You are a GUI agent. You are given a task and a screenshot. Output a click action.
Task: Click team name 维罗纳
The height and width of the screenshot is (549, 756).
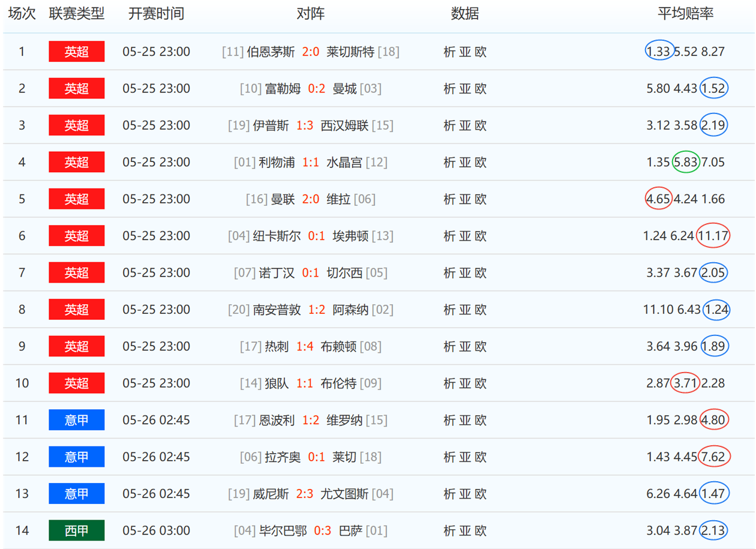click(x=344, y=420)
